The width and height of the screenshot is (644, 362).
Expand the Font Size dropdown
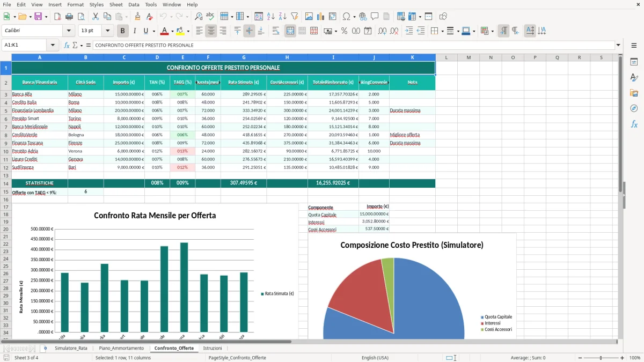pyautogui.click(x=108, y=31)
